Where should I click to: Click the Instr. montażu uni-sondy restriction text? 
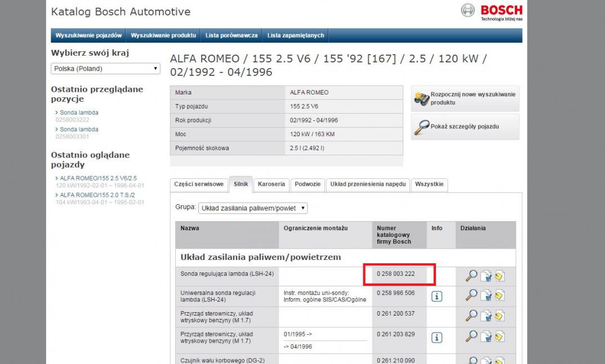[325, 296]
